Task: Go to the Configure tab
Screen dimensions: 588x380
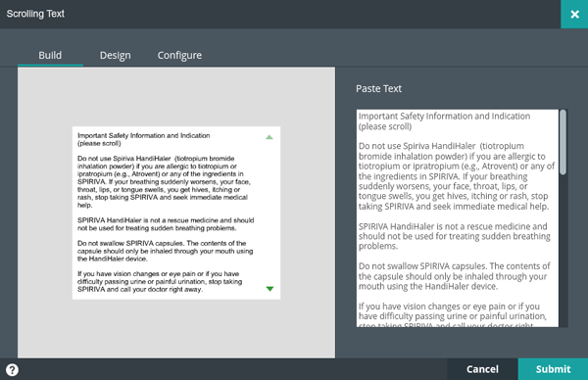Action: point(179,56)
